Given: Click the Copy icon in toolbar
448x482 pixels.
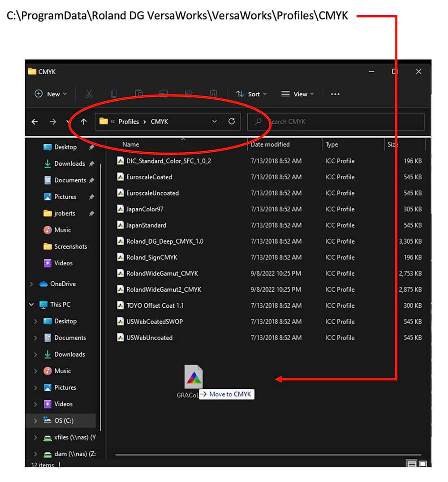Looking at the screenshot, I should click(114, 94).
